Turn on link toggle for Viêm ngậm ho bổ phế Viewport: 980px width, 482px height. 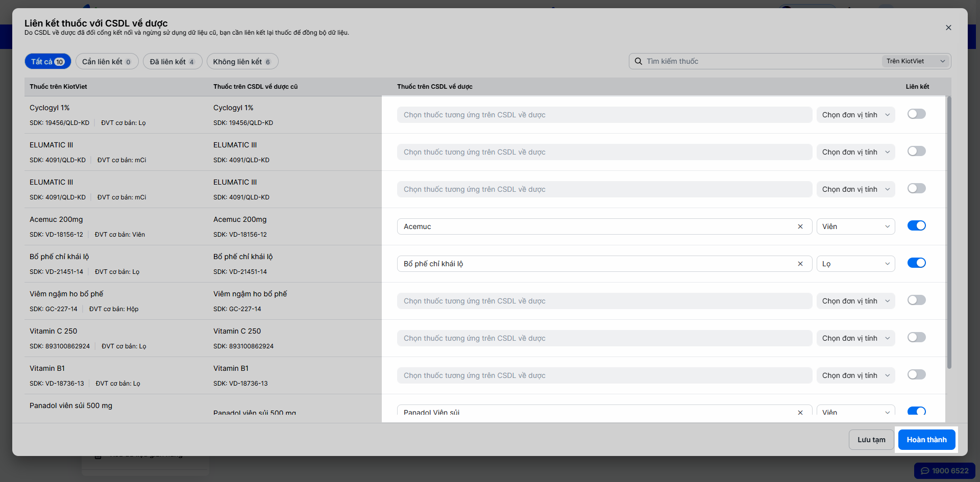(917, 300)
